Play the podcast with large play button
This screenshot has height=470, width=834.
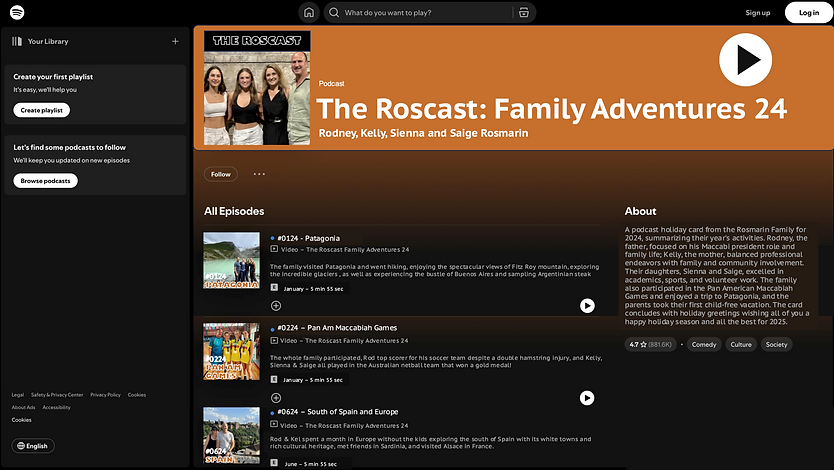click(x=745, y=60)
